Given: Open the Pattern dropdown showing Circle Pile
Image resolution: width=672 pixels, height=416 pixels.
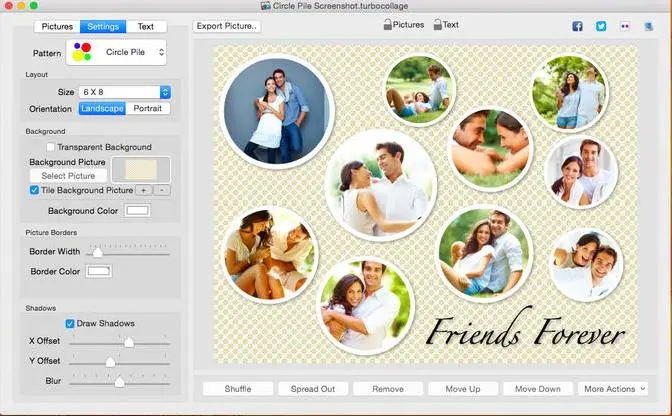Looking at the screenshot, I should click(116, 52).
